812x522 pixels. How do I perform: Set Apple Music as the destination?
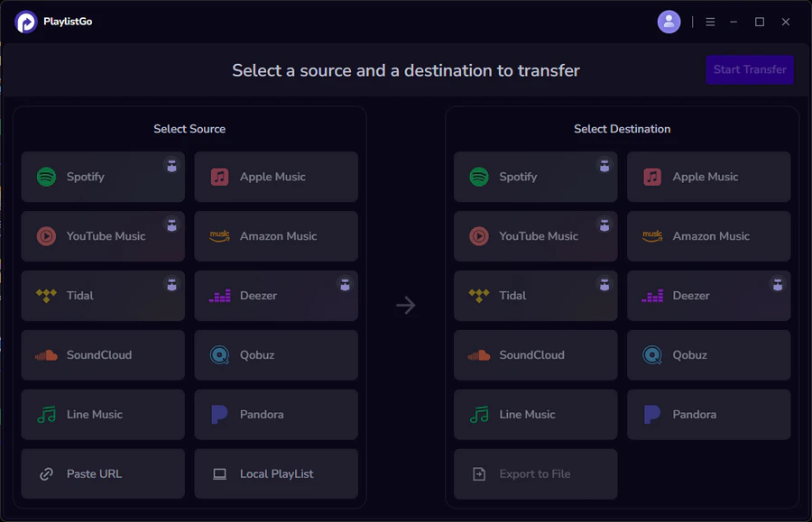tap(708, 177)
